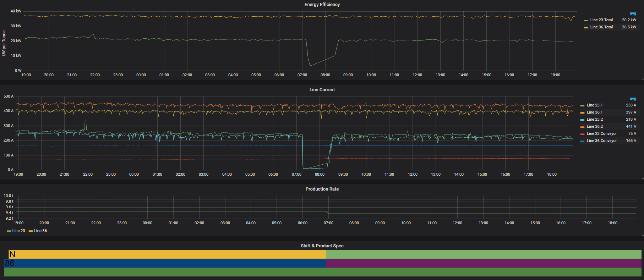
Task: Open the Energy Efficiency panel title menu
Action: point(322,5)
